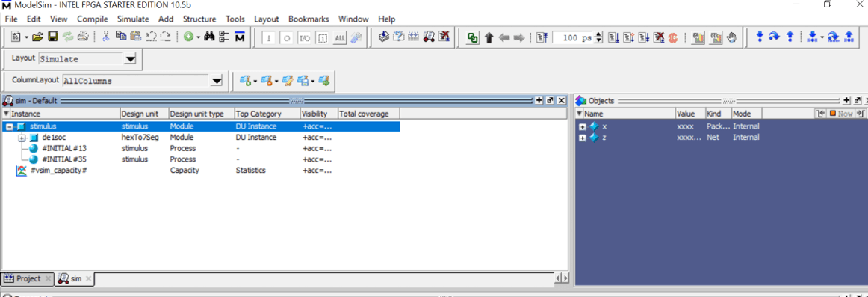868x297 pixels.
Task: Click the Value column header in Objects
Action: coord(689,114)
